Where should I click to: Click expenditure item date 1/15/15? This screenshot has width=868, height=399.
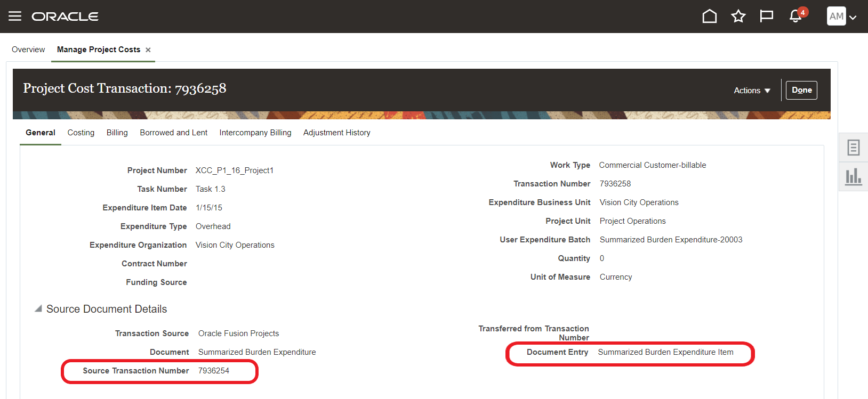pyautogui.click(x=209, y=208)
